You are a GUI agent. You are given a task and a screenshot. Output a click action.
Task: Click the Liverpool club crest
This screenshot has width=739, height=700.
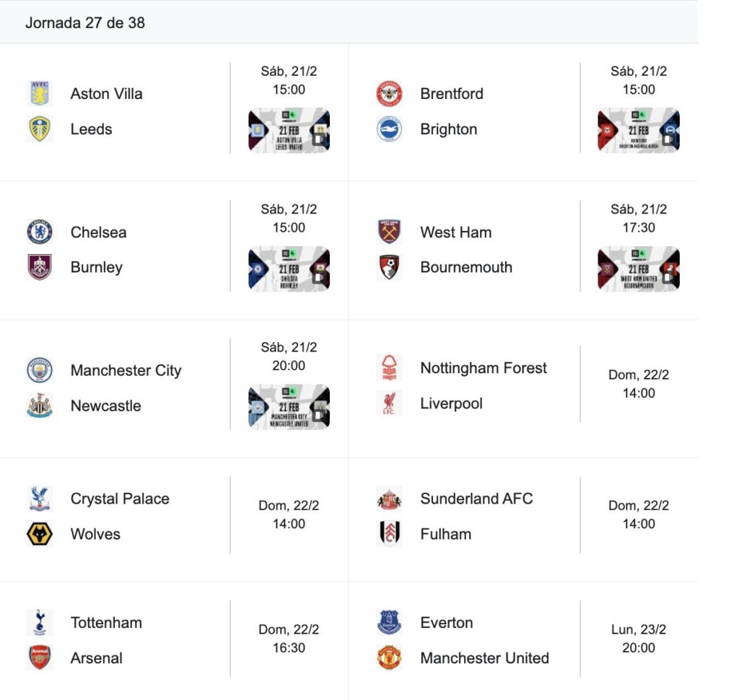(389, 403)
